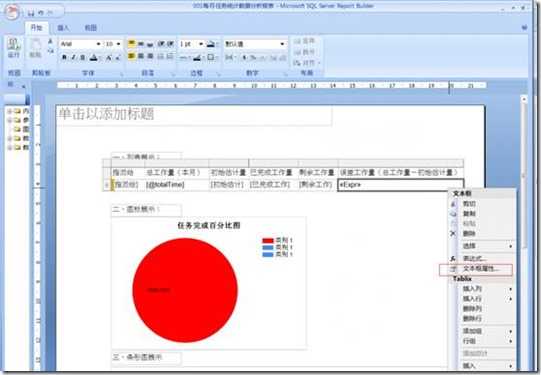Open the 1 pt border width dropdown
Image resolution: width=541 pixels, height=375 pixels.
pos(201,44)
